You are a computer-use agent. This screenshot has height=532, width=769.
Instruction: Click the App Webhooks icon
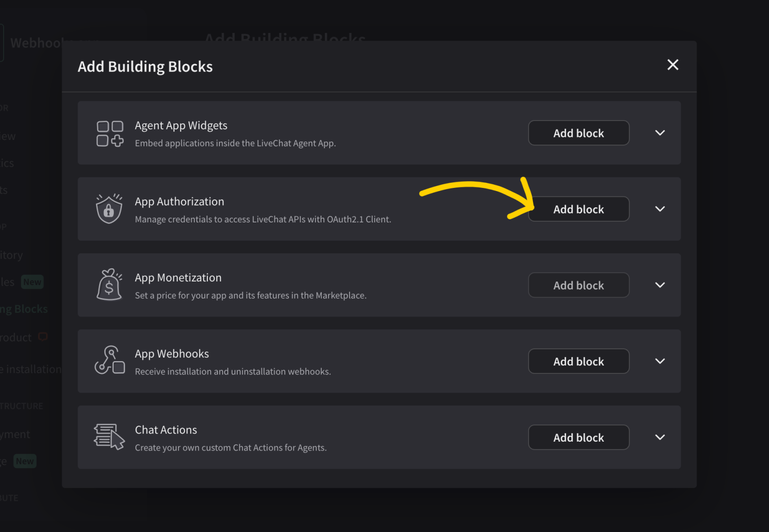point(110,360)
